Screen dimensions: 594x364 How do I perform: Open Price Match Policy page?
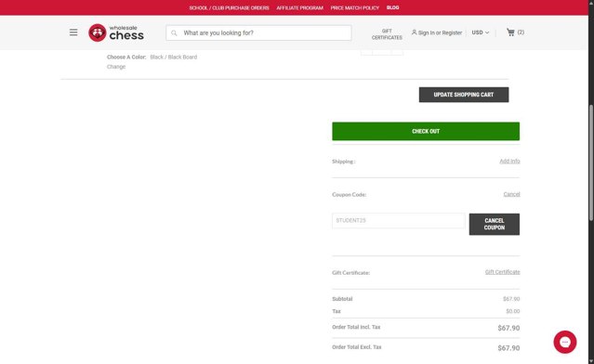click(x=354, y=7)
